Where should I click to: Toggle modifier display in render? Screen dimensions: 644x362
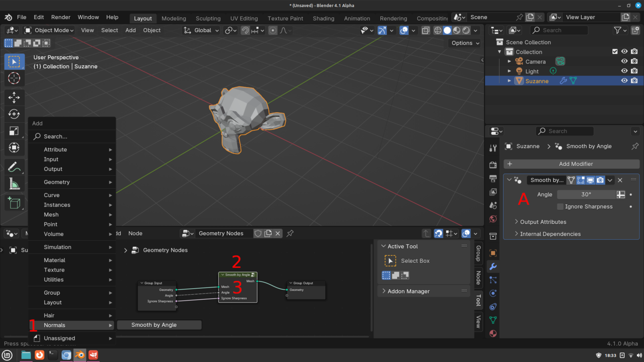point(600,180)
